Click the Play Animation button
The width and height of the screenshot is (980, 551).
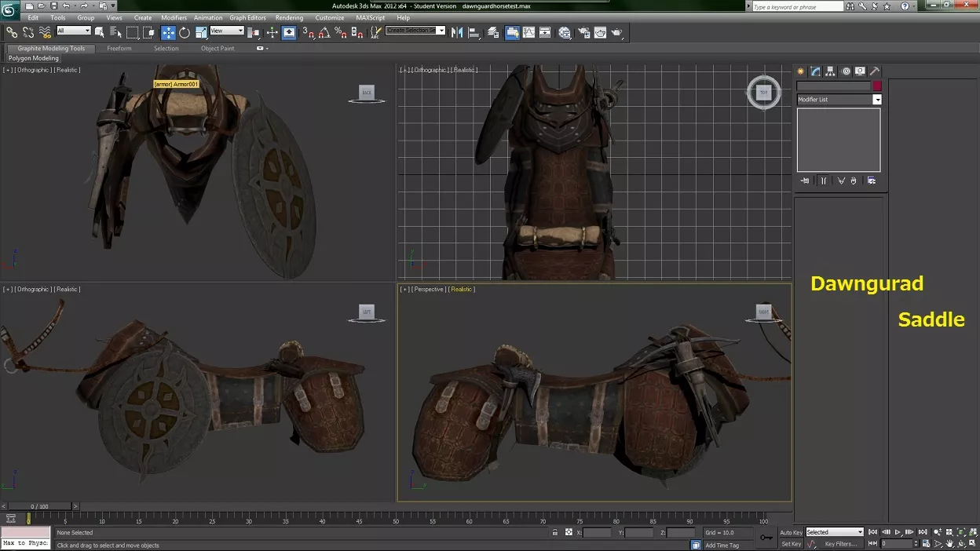coord(898,532)
